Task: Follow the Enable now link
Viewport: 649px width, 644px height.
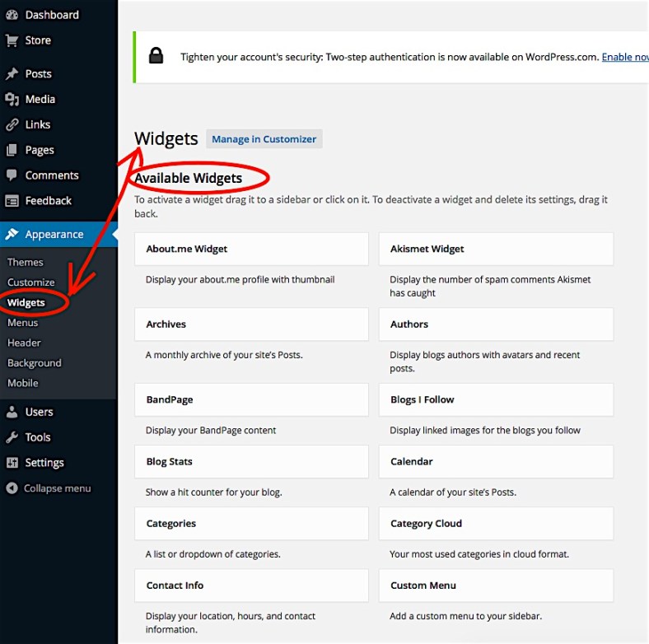Action: pyautogui.click(x=624, y=58)
